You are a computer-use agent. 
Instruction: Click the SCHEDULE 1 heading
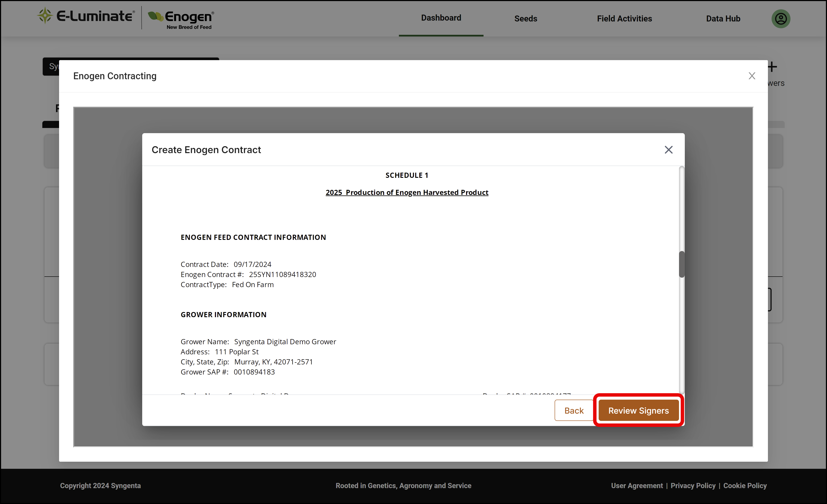pyautogui.click(x=407, y=175)
